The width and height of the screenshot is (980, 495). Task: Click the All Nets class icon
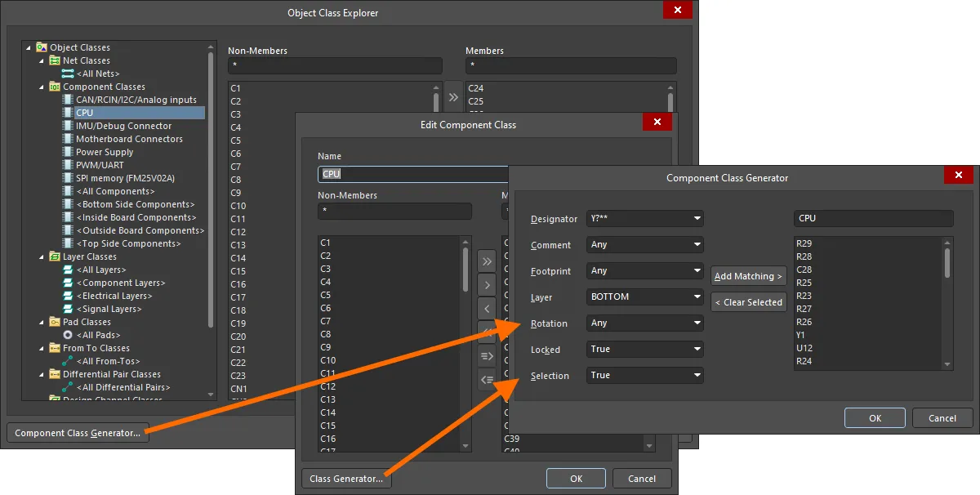coord(68,74)
